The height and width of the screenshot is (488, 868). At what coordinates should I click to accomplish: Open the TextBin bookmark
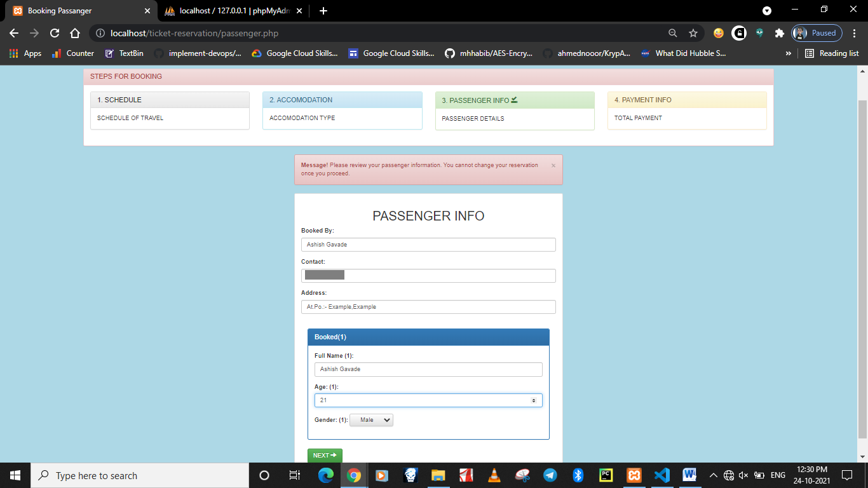click(125, 53)
